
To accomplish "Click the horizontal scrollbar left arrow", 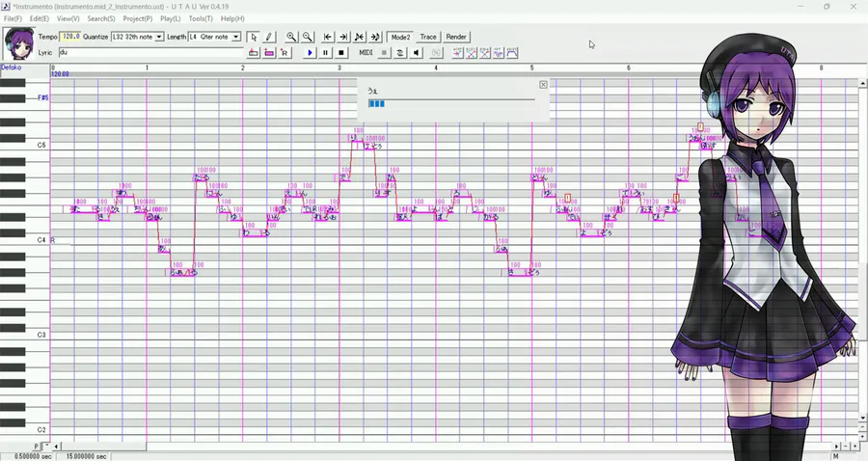I will [56, 447].
